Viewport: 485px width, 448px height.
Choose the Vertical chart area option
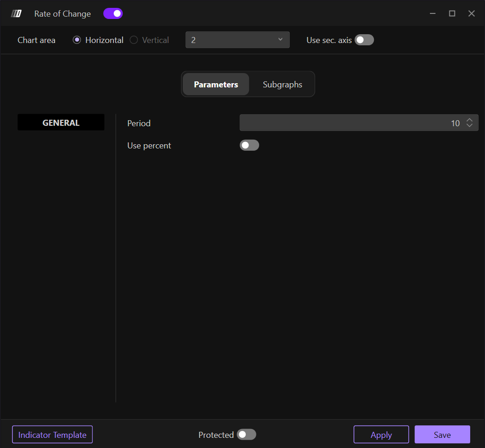[x=134, y=40]
